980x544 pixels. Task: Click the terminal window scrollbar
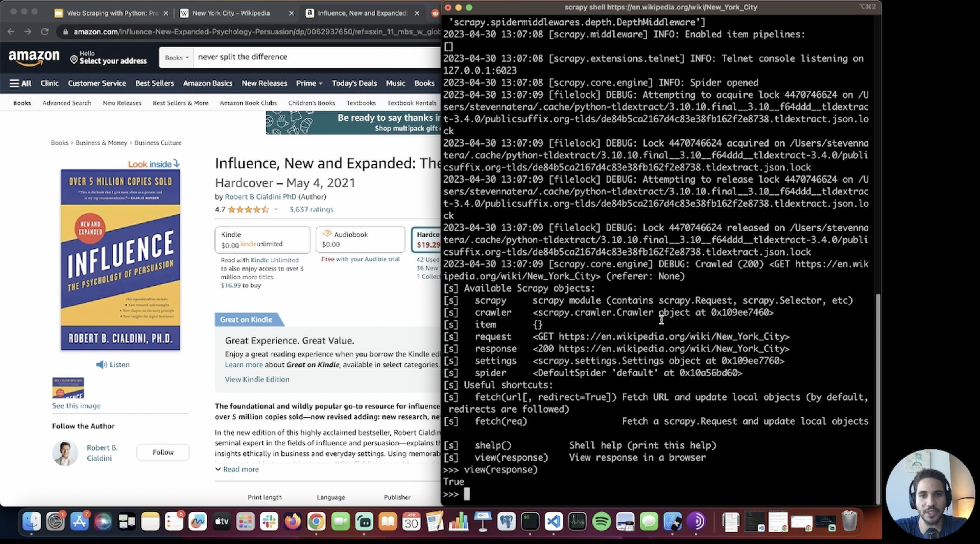tap(878, 398)
